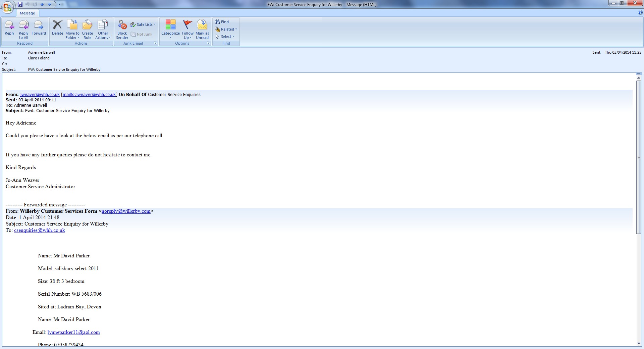This screenshot has width=644, height=349.
Task: Click the 'Kind Regards' line
Action: click(21, 167)
